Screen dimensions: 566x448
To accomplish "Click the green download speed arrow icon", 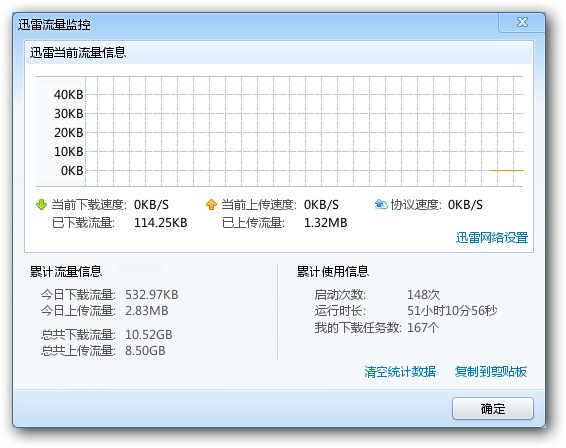I will click(x=41, y=205).
